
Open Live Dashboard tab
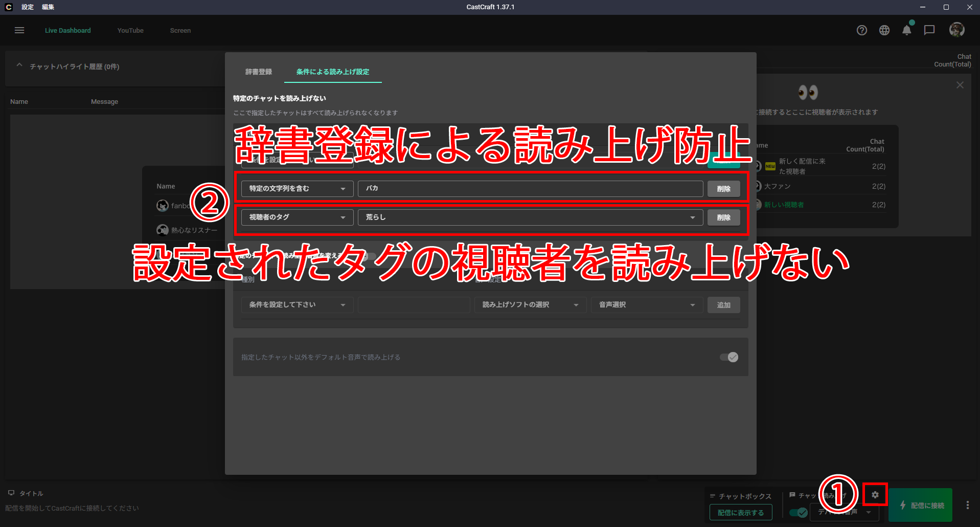(68, 31)
